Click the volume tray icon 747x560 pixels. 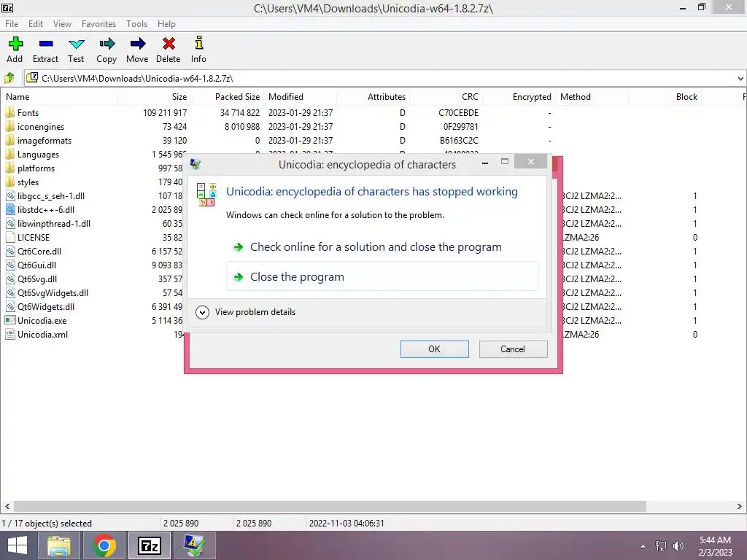pos(678,546)
